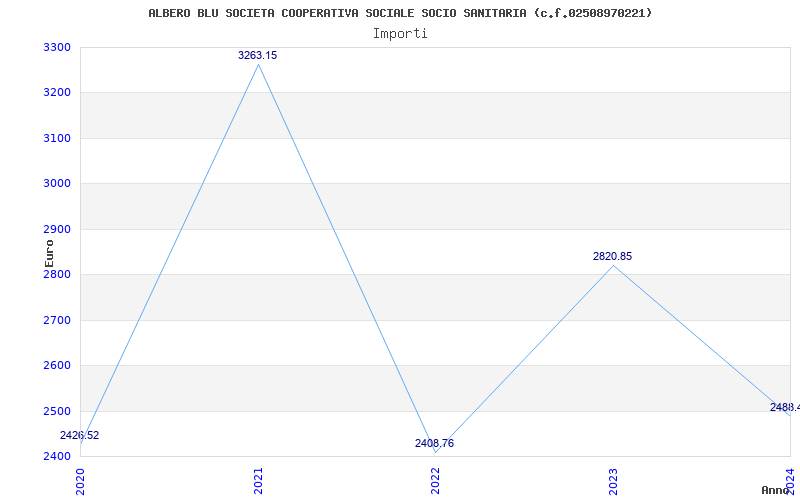
Task: Click the y-axis value 2600
Action: (57, 366)
